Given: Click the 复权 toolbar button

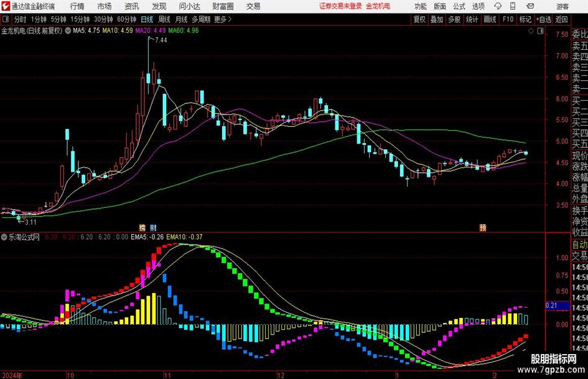Looking at the screenshot, I should tap(419, 19).
